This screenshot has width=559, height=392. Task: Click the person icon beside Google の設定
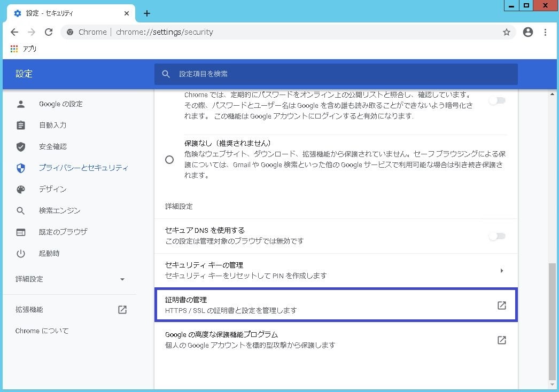click(21, 104)
